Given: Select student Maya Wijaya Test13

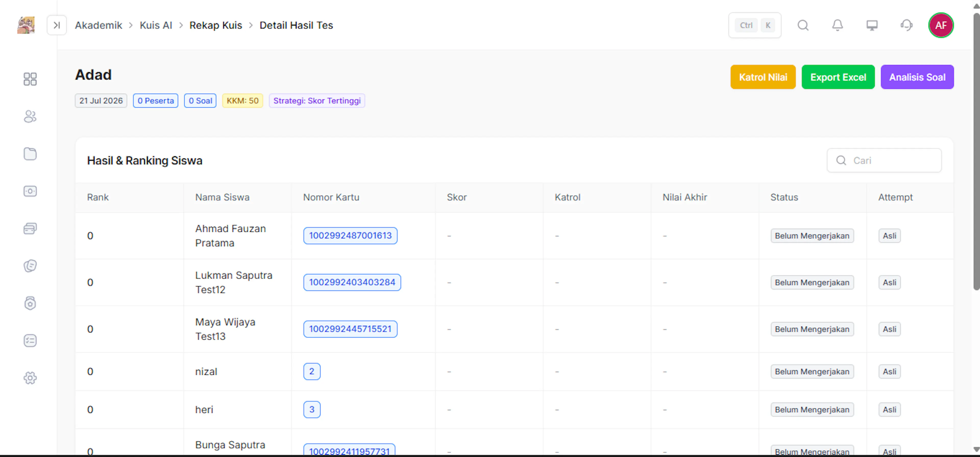Looking at the screenshot, I should [x=225, y=329].
